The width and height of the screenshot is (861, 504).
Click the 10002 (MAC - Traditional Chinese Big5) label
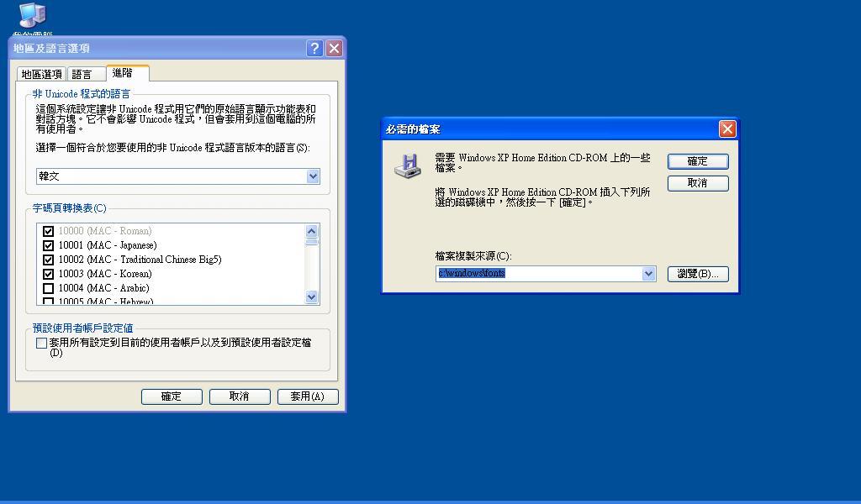(140, 260)
